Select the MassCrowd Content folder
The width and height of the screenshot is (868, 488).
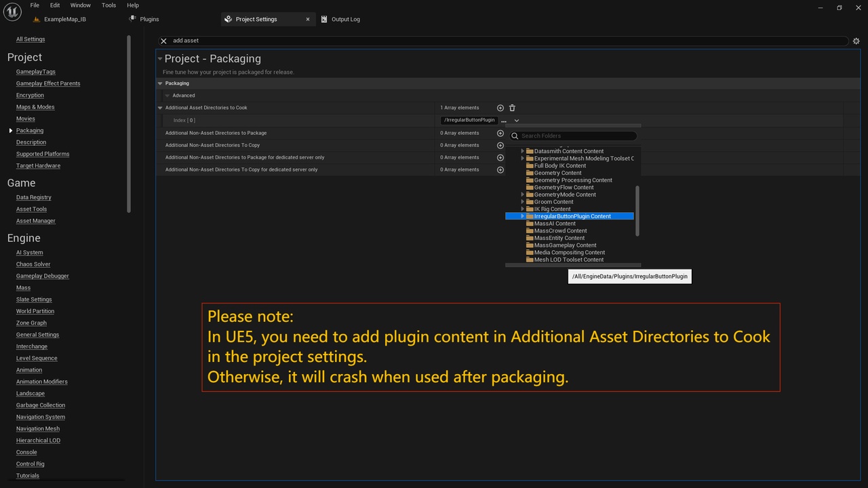(560, 230)
